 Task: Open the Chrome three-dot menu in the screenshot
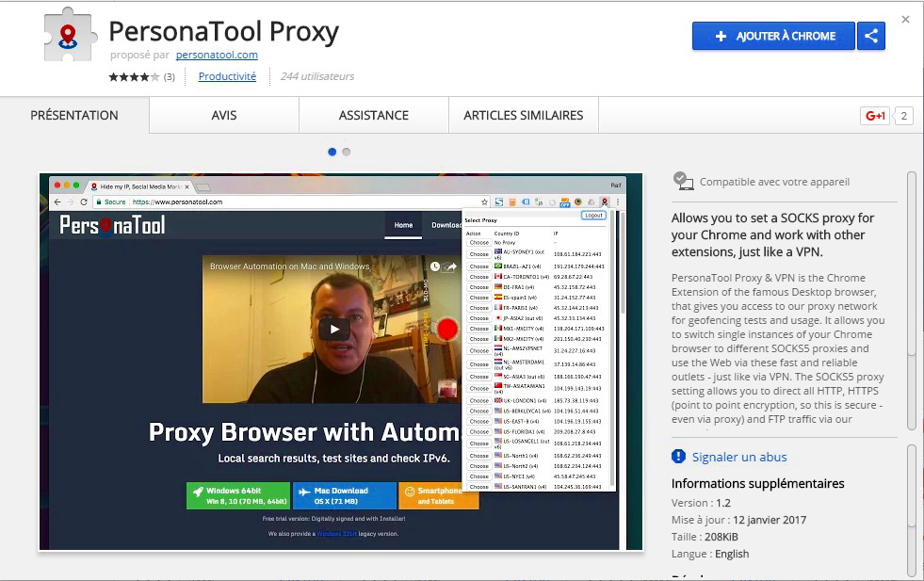pos(618,202)
